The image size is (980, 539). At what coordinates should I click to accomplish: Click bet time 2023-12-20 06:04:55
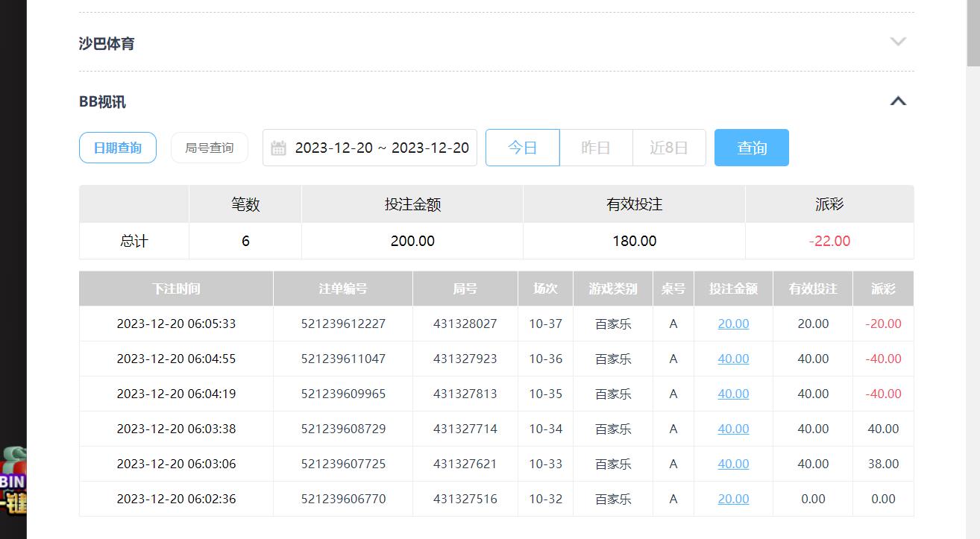pos(176,359)
